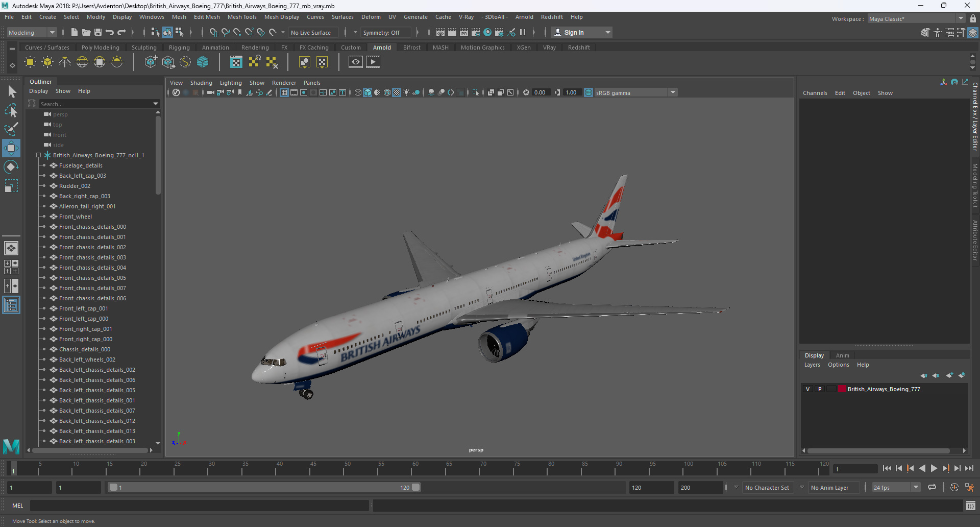Viewport: 980px width, 527px height.
Task: Open Arnold RenderView play icon
Action: (373, 62)
